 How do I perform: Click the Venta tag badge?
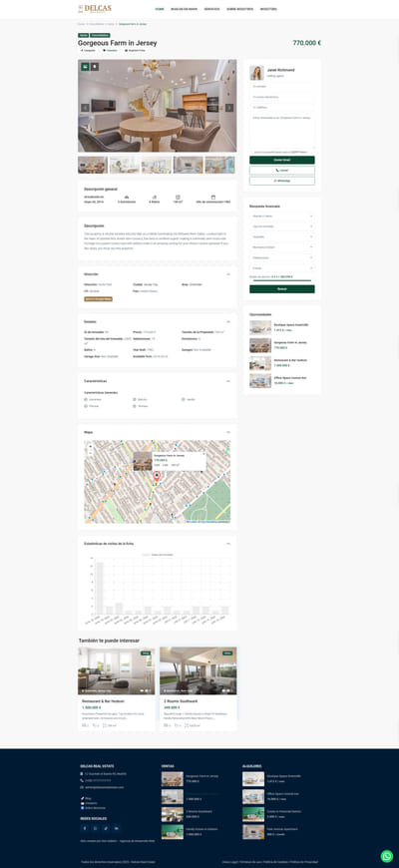(x=84, y=36)
